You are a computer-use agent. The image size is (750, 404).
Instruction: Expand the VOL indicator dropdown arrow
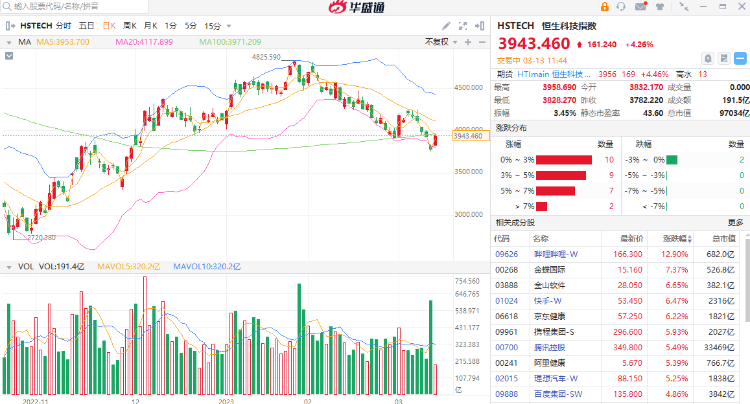[9, 267]
